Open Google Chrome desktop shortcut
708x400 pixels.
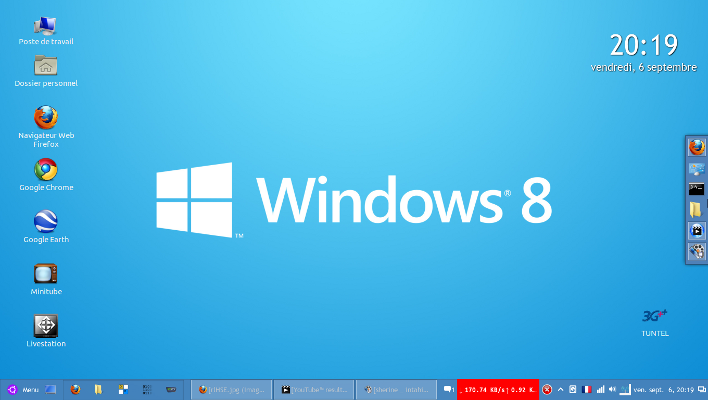[x=45, y=170]
